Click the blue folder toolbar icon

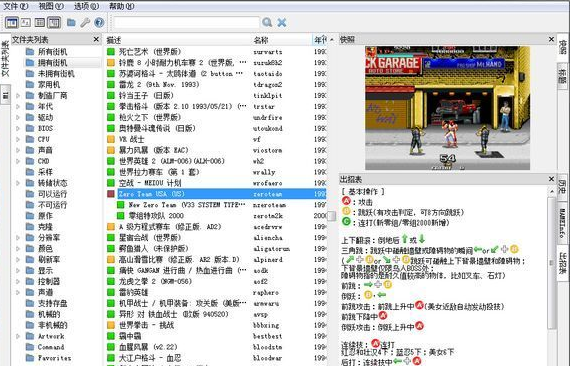(x=71, y=23)
